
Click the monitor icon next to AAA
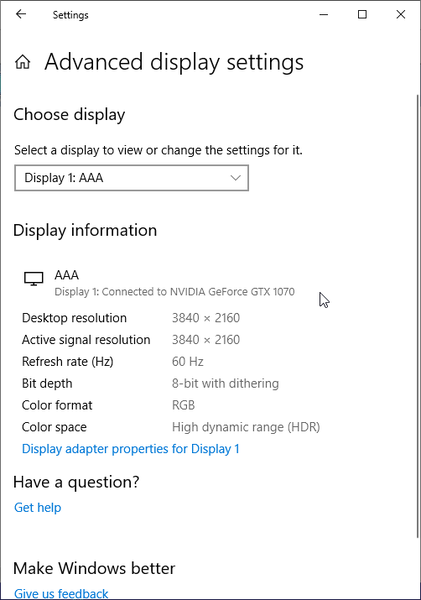34,278
